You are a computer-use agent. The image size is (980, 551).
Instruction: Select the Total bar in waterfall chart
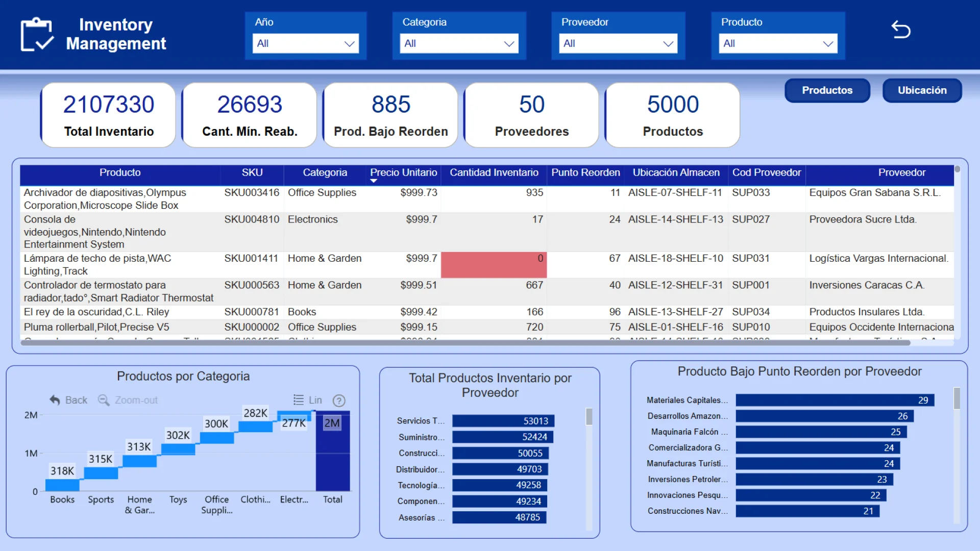[333, 454]
